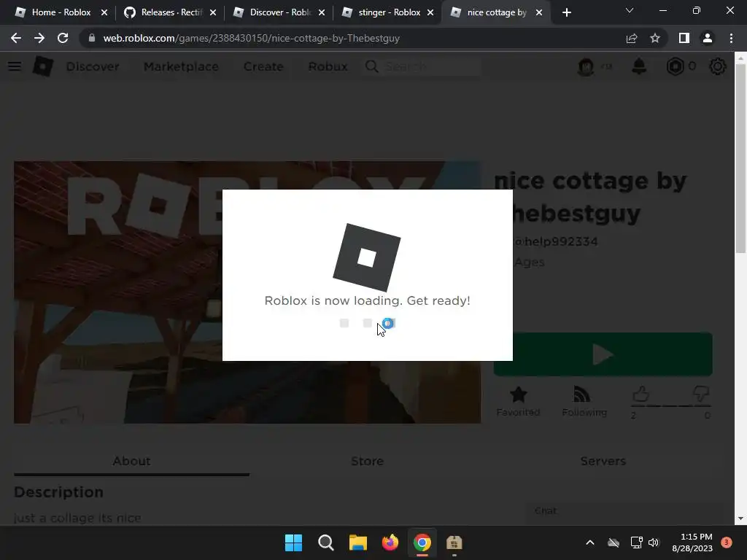This screenshot has height=560, width=747.
Task: Bookmark this page with the star
Action: (655, 38)
